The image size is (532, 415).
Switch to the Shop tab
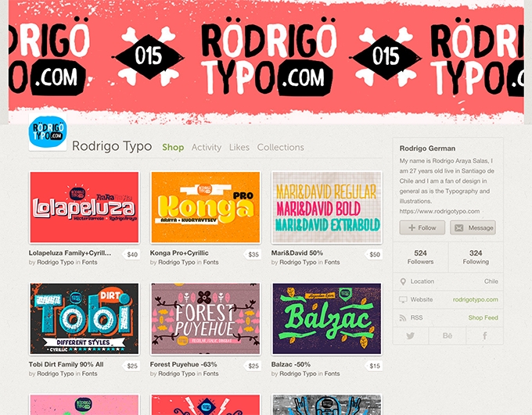173,147
